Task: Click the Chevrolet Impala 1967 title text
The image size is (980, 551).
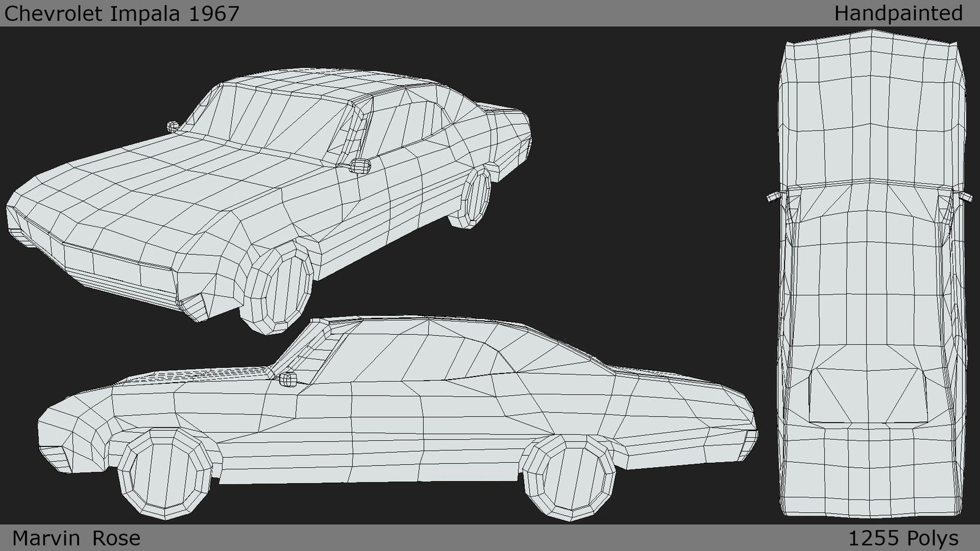Action: tap(121, 13)
